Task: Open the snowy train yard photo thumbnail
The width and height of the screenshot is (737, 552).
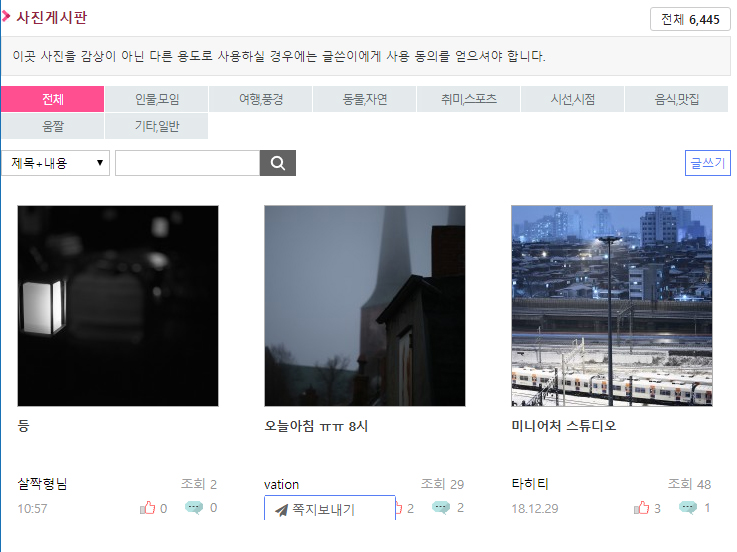Action: point(612,306)
